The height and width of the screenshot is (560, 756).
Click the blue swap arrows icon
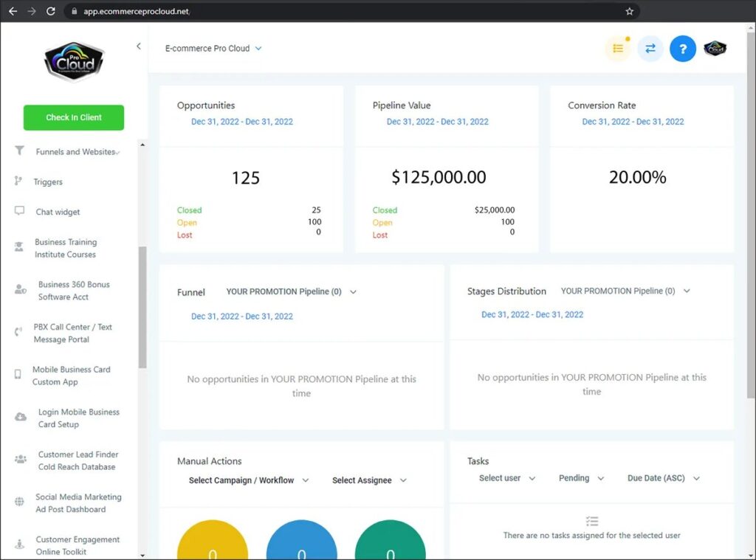tap(650, 48)
